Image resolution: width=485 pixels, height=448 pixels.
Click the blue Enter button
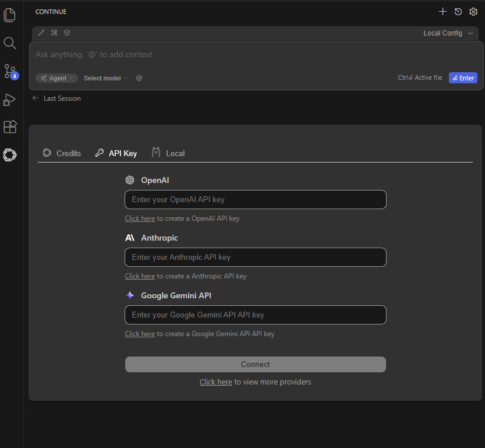tap(463, 78)
